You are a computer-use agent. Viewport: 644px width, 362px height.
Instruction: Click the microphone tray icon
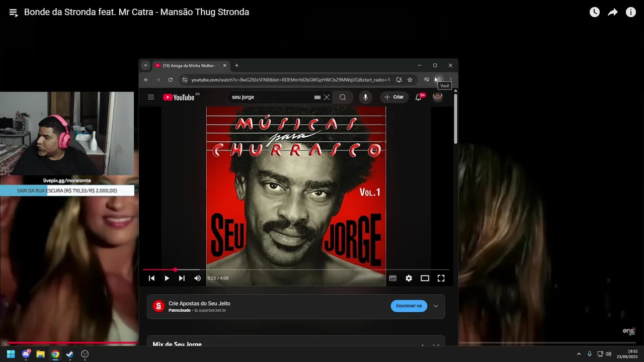pos(590,354)
